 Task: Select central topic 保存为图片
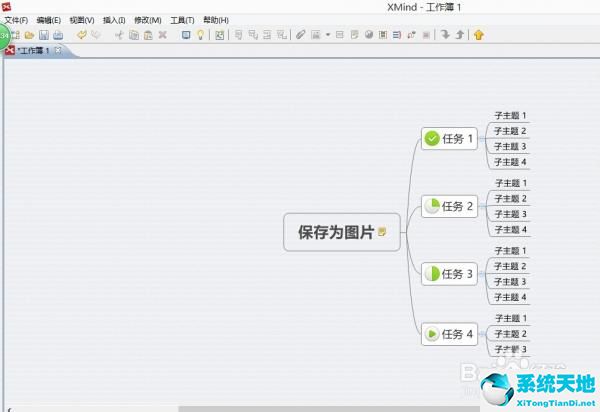point(342,232)
